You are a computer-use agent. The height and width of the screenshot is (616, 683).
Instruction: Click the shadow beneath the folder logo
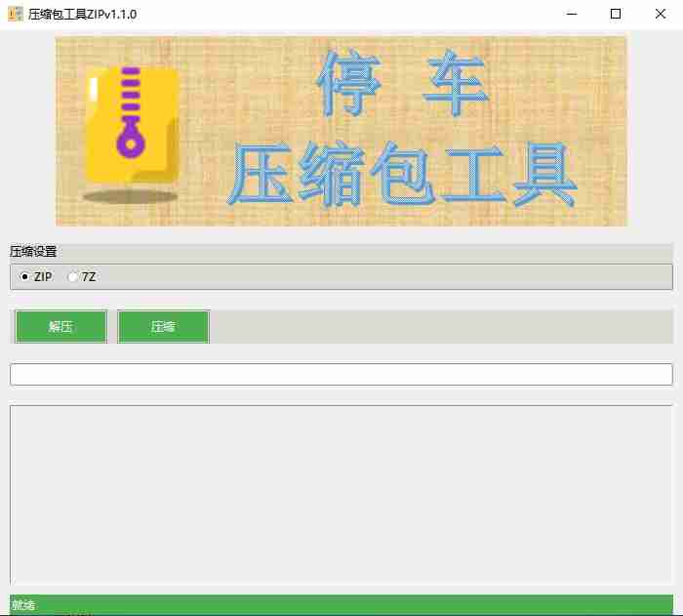coord(130,197)
